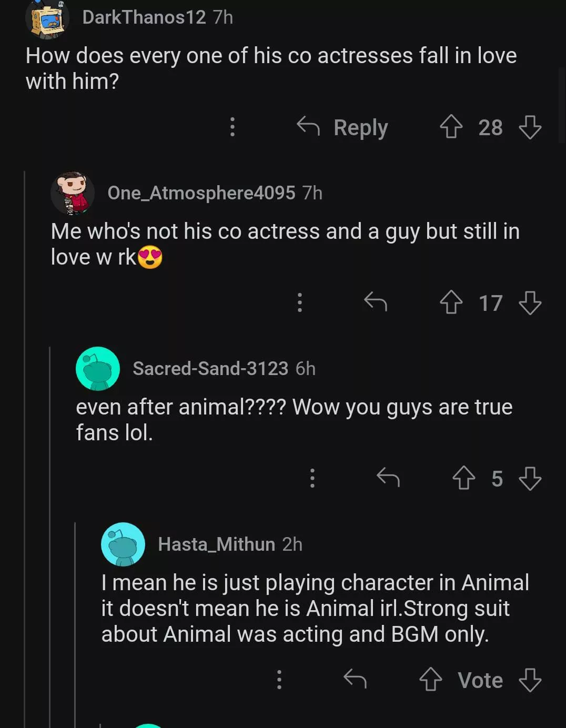Open overflow menu on Sacred-Sand-3123's comment
This screenshot has width=566, height=728.
tap(312, 478)
